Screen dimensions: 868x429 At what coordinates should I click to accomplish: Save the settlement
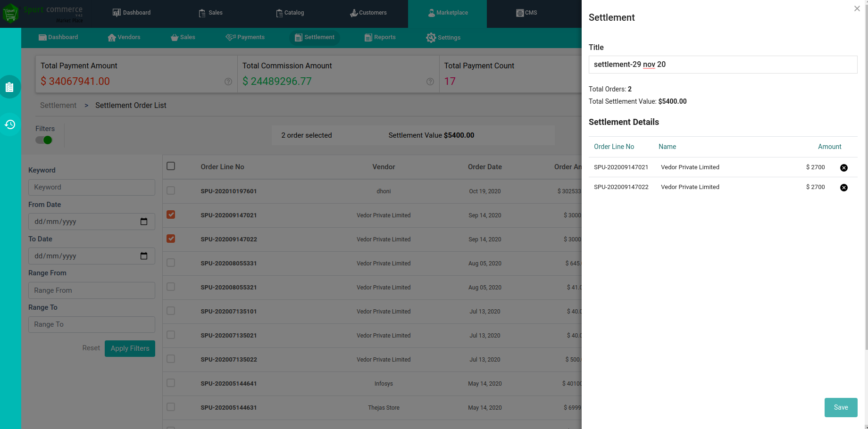(x=841, y=407)
